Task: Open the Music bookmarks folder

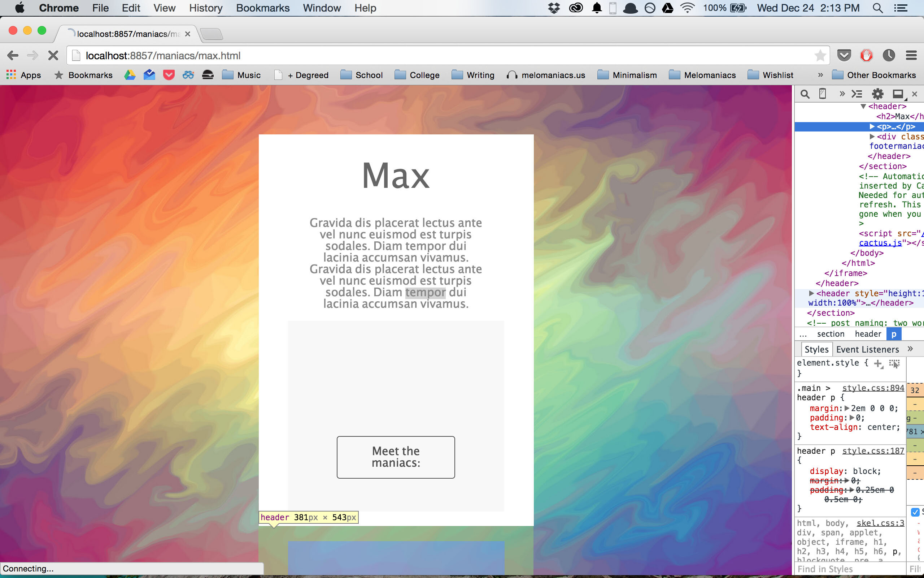Action: (241, 75)
